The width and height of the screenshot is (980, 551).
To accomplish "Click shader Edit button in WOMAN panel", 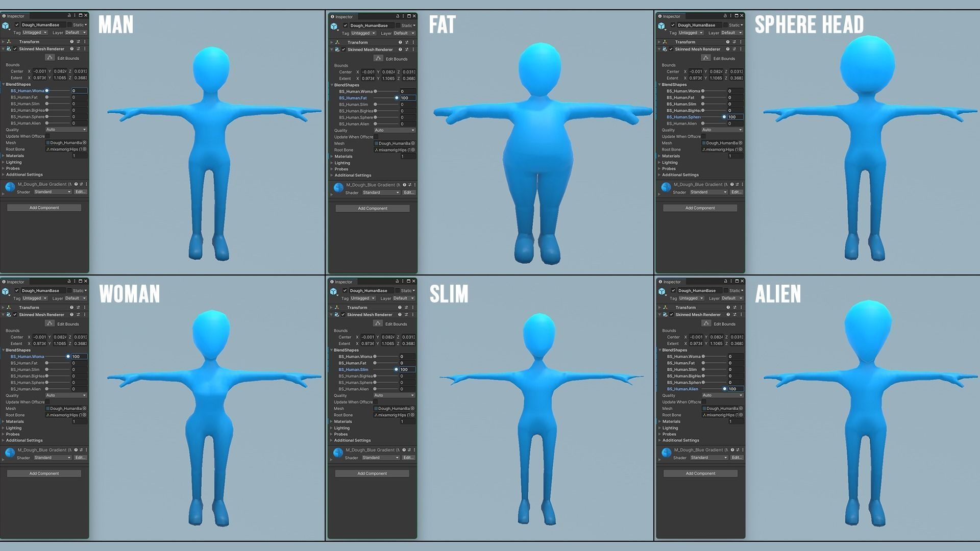I will tap(81, 458).
